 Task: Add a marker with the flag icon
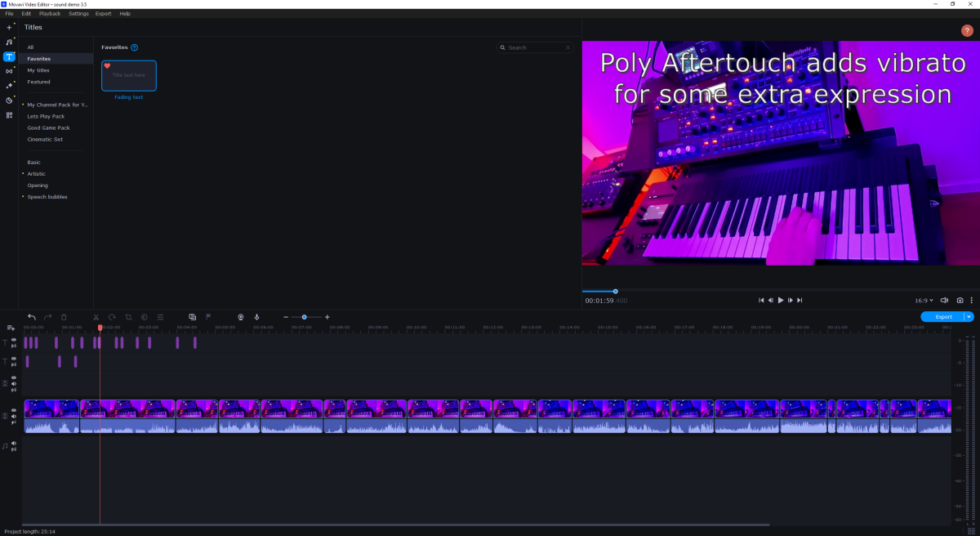point(208,317)
